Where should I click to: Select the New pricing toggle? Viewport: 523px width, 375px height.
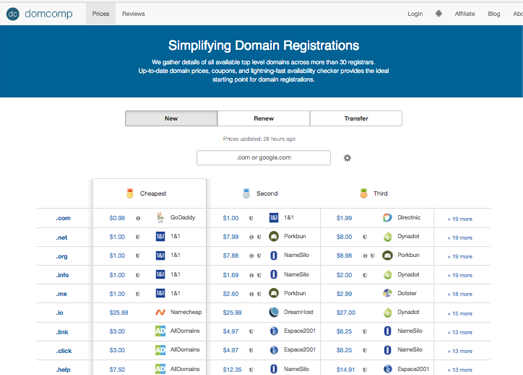(171, 118)
